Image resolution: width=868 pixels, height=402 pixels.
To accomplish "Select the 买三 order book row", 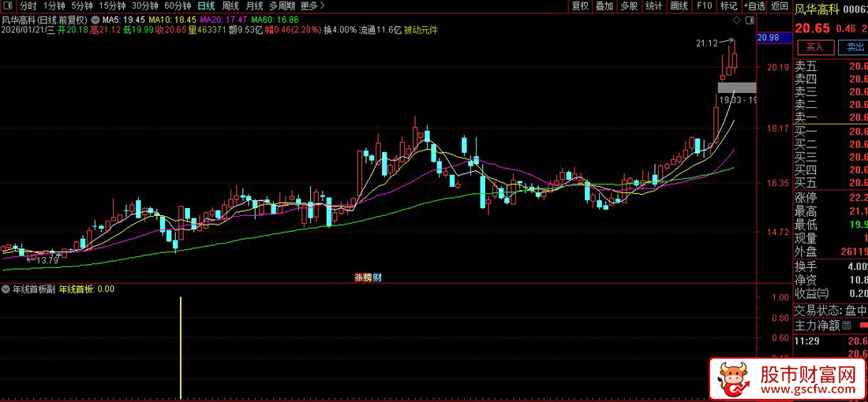I will 831,157.
